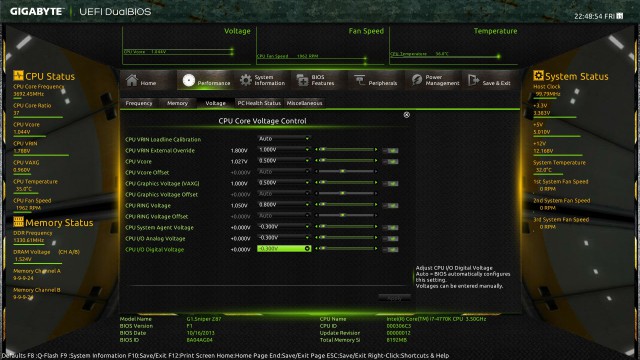Toggle the CPU Vcore switch
This screenshot has width=640, height=360.
click(391, 162)
